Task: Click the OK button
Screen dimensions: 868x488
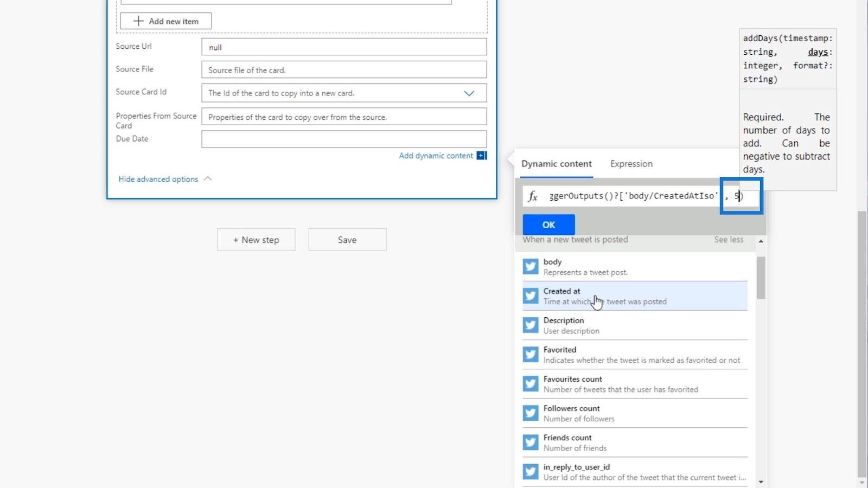Action: click(548, 224)
